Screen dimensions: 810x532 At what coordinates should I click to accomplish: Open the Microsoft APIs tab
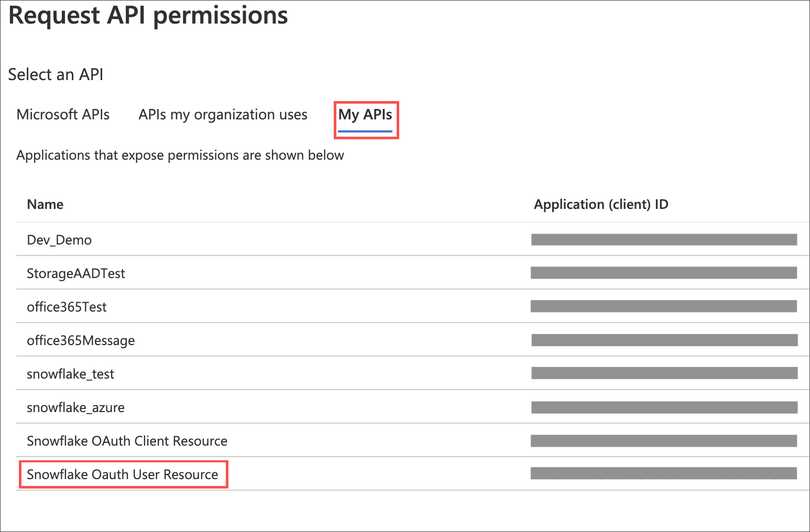63,115
